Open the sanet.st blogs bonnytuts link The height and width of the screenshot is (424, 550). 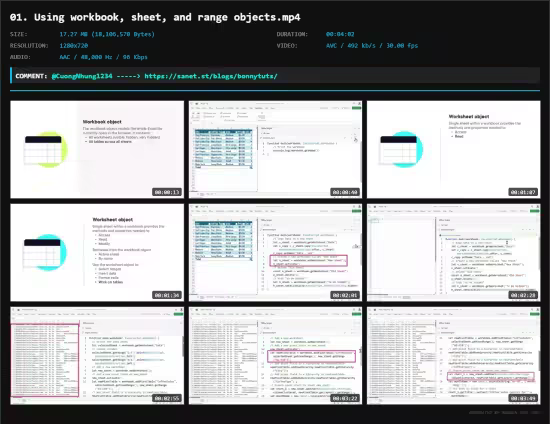click(x=211, y=76)
